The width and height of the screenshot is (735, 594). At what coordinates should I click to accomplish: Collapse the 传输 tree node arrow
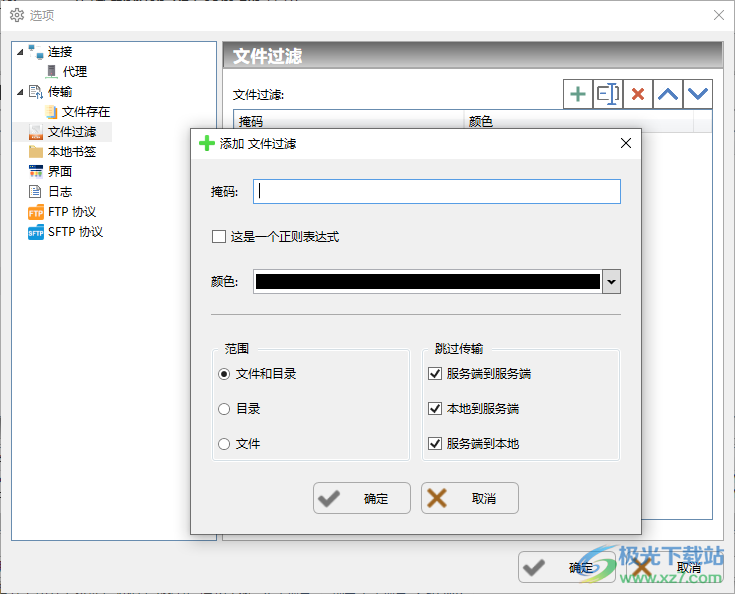(20, 92)
